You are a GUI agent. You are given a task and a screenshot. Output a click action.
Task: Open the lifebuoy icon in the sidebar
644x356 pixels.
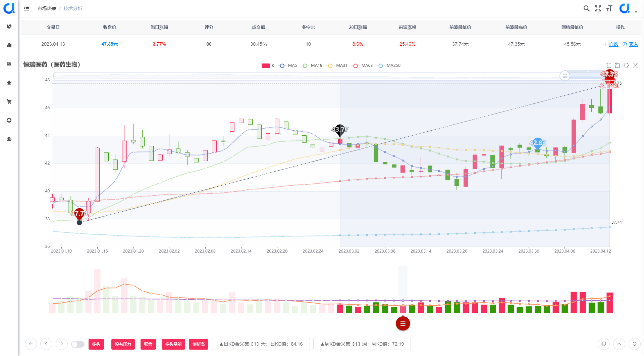point(9,120)
